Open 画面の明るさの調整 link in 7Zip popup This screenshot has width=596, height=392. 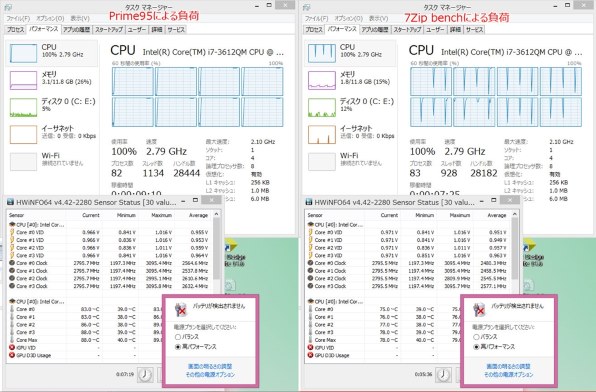click(x=509, y=366)
